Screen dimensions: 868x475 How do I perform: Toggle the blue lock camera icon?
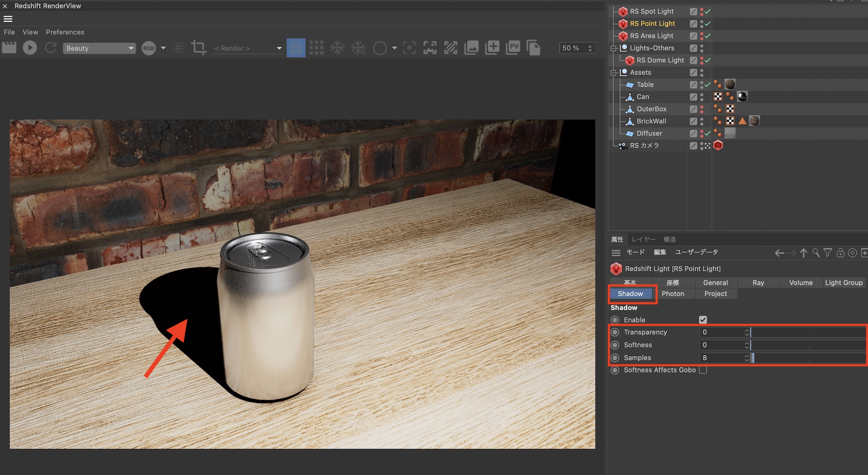click(x=296, y=48)
